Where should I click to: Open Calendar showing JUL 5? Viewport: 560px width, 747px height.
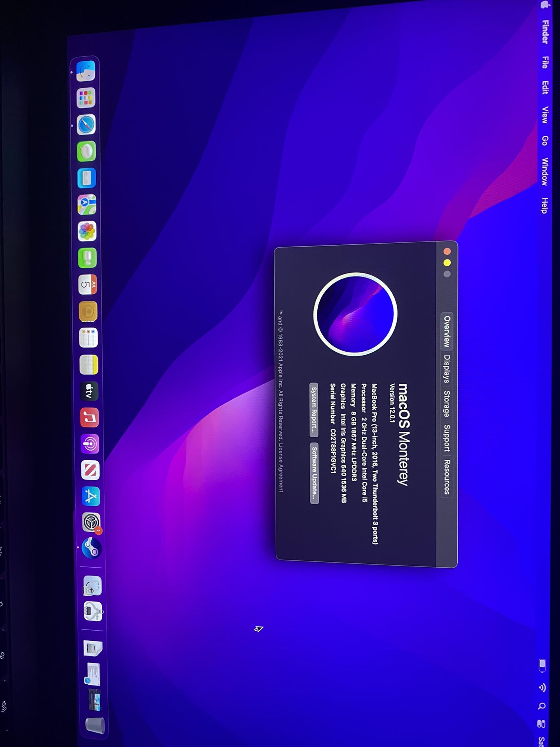coord(87,285)
